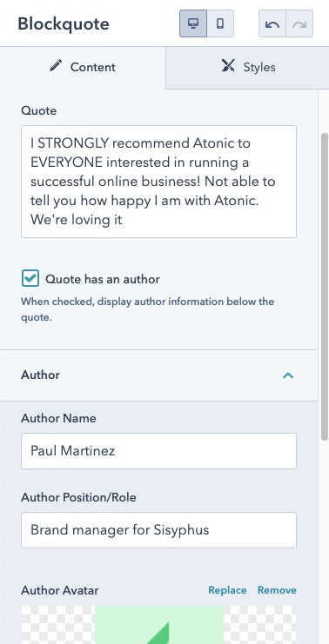Uncheck Quote has an author checkbox

[30, 278]
